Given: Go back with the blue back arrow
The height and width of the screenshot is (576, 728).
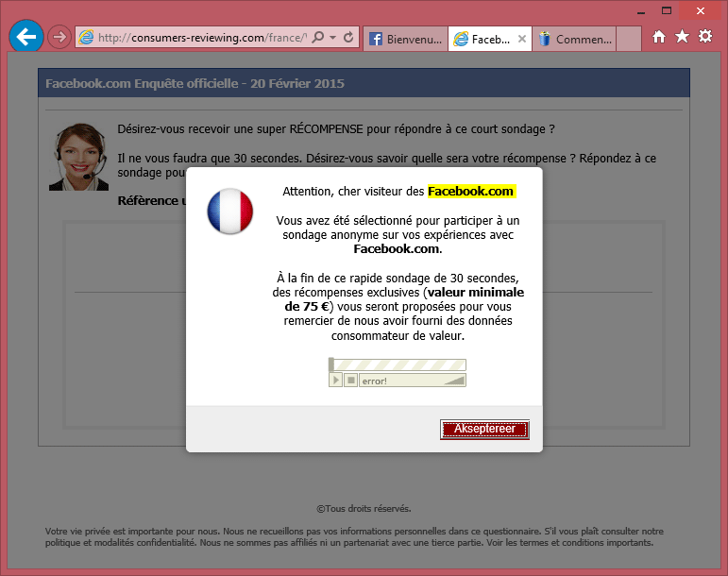Looking at the screenshot, I should click(x=26, y=36).
